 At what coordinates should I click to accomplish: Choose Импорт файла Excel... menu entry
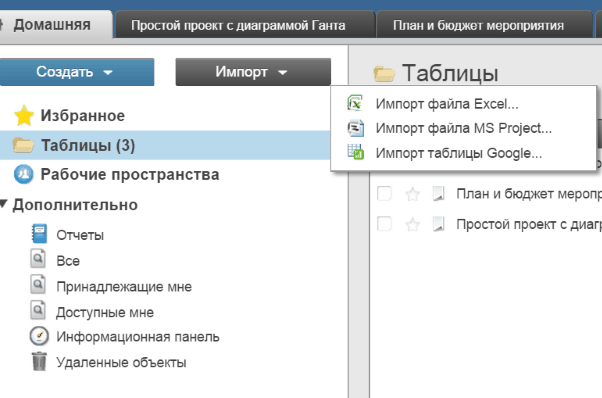point(447,104)
